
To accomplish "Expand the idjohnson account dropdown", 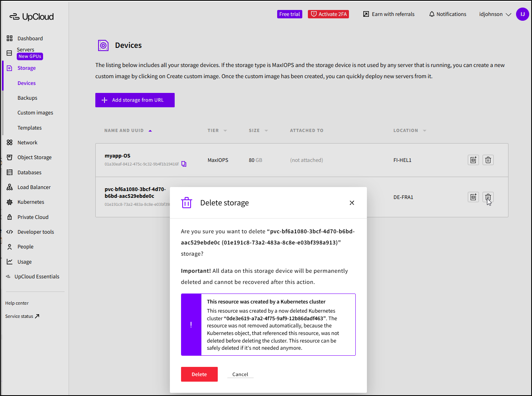I will click(495, 14).
